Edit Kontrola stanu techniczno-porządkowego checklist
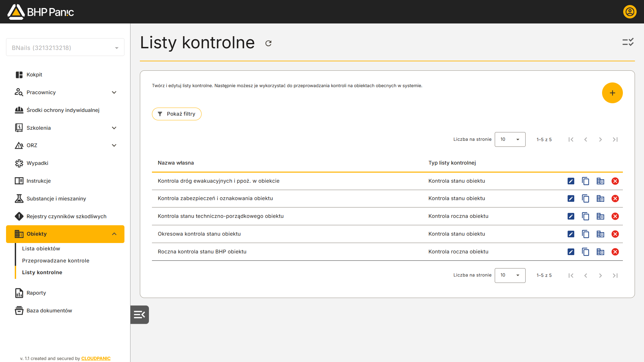The width and height of the screenshot is (644, 362). [571, 216]
